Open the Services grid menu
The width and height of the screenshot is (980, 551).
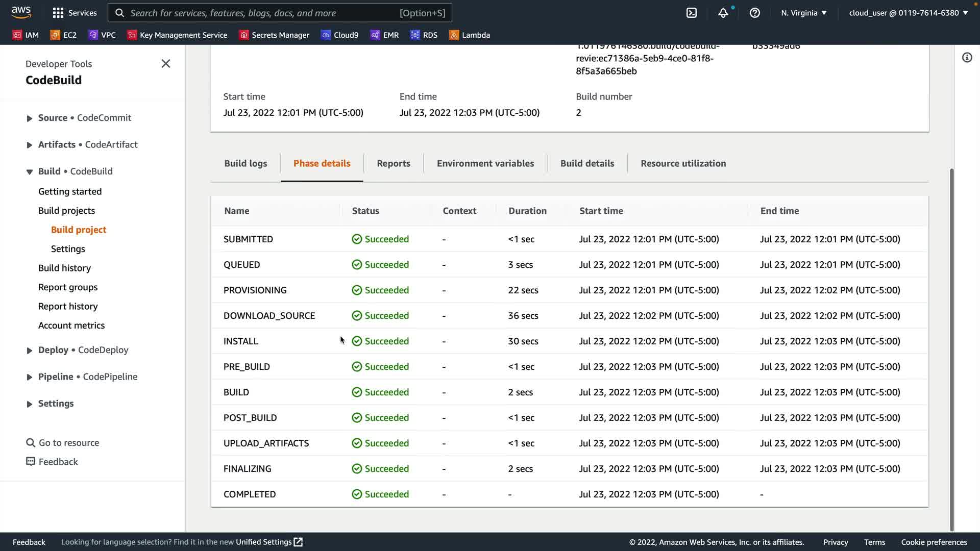tap(75, 13)
